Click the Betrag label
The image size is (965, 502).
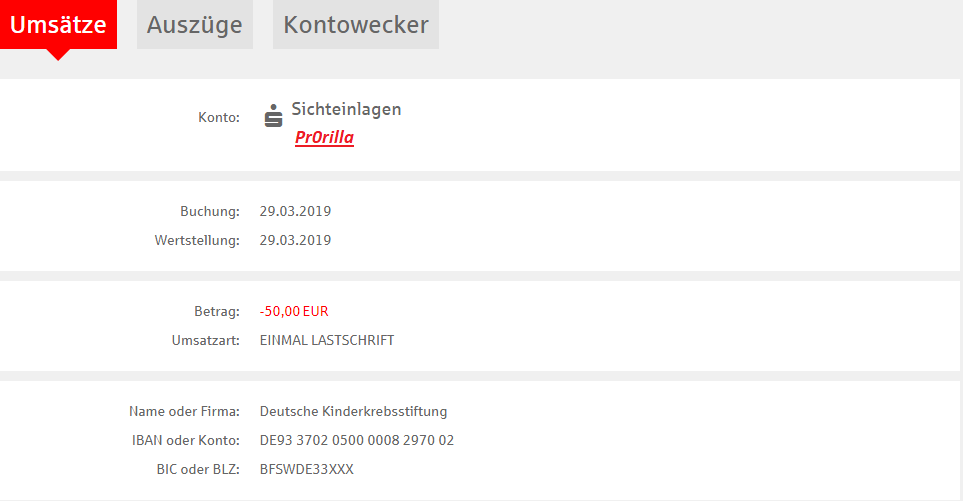217,311
